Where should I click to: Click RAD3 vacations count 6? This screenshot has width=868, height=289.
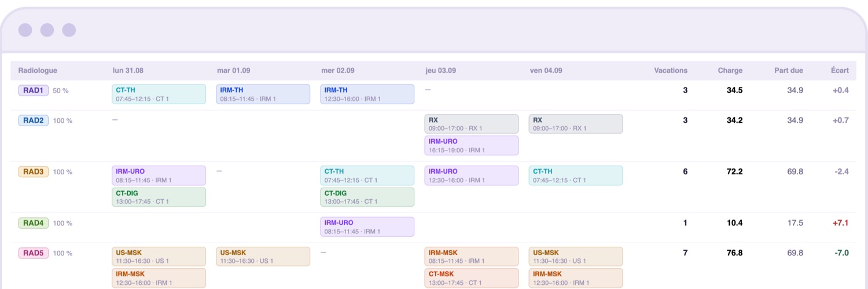pyautogui.click(x=685, y=172)
